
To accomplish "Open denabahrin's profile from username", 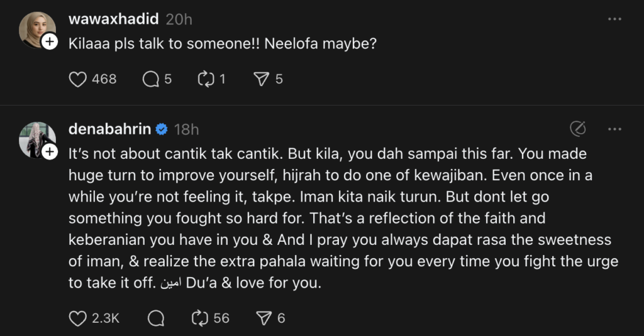I will point(109,129).
